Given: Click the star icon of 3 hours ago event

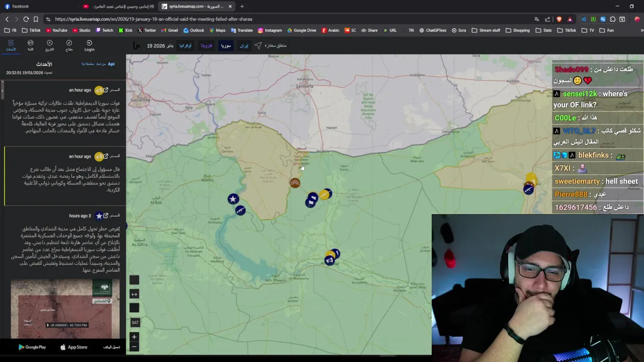Looking at the screenshot, I should click(99, 216).
